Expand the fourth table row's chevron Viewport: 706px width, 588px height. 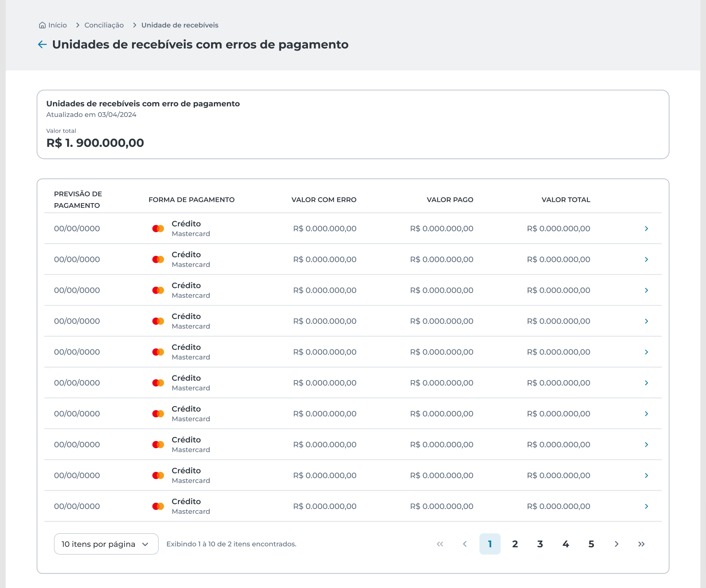647,321
